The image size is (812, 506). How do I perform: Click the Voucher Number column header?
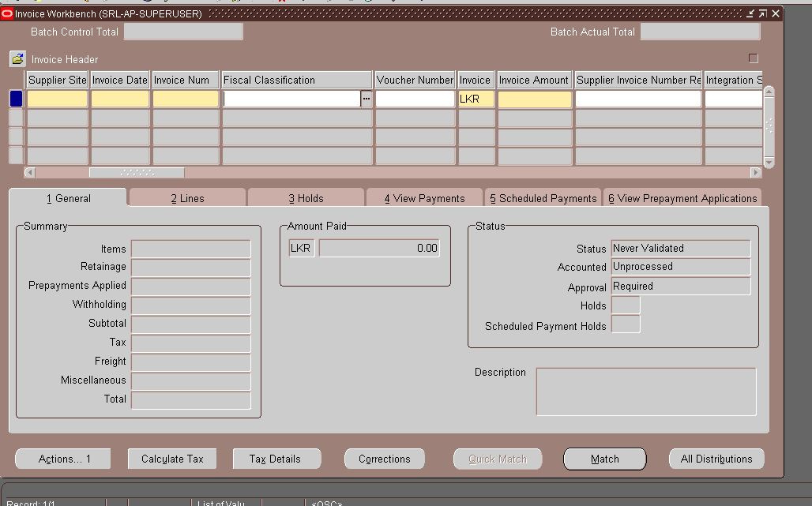(x=415, y=80)
